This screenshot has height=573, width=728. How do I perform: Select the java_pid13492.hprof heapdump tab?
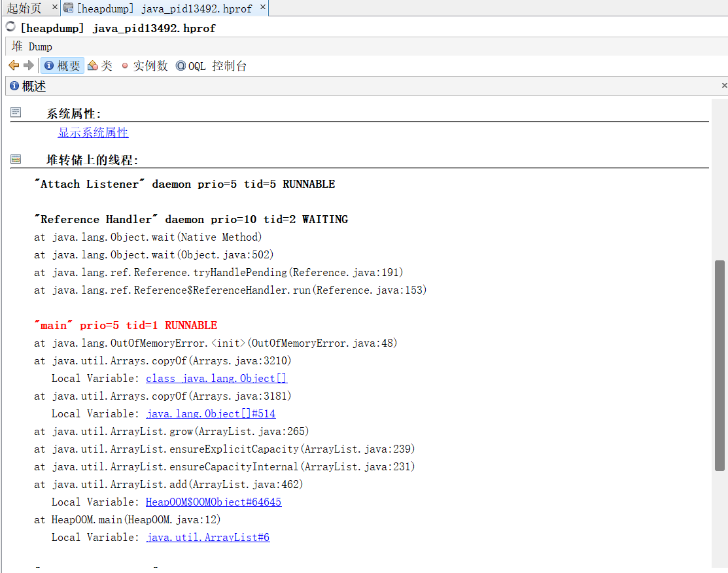pyautogui.click(x=164, y=9)
